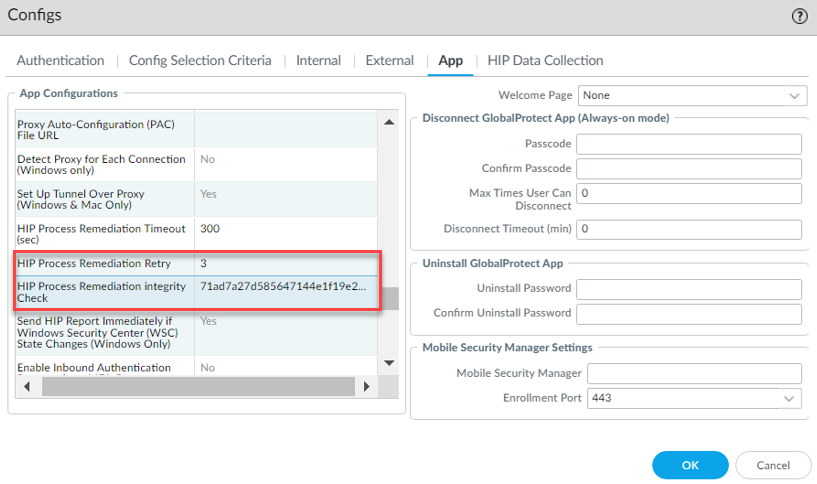Switch to the Authentication tab
This screenshot has height=484, width=817.
[60, 60]
